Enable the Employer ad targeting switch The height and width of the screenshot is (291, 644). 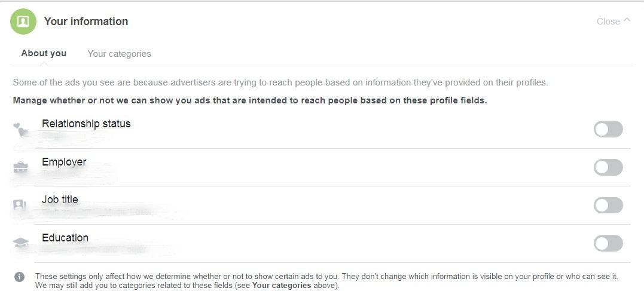(x=608, y=167)
